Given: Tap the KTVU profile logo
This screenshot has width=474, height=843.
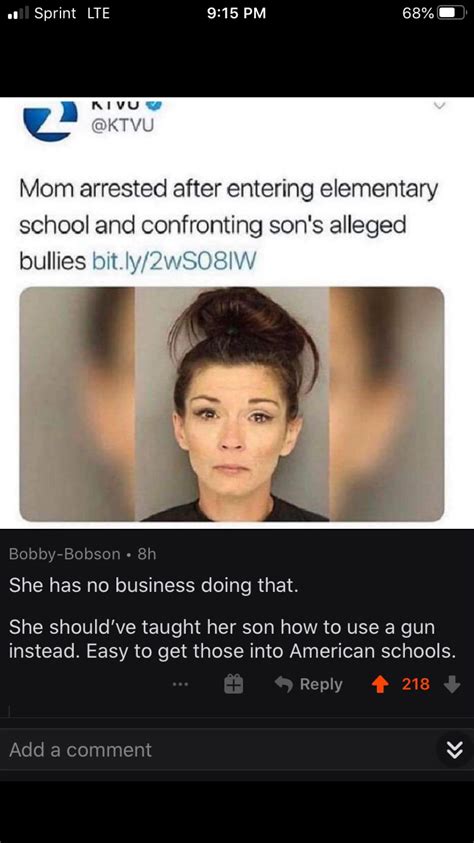Looking at the screenshot, I should [51, 120].
